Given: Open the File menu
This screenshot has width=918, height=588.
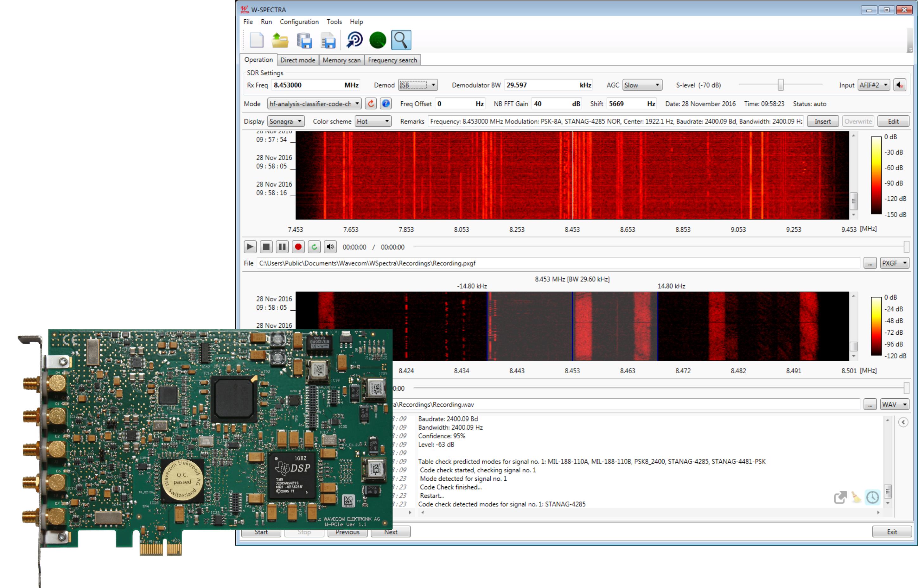Looking at the screenshot, I should point(248,22).
